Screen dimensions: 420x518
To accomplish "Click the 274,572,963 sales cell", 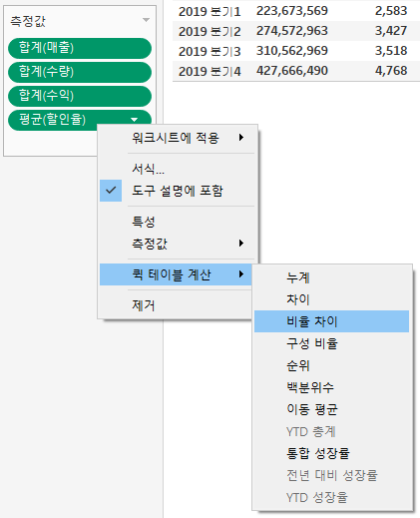I will coord(292,31).
